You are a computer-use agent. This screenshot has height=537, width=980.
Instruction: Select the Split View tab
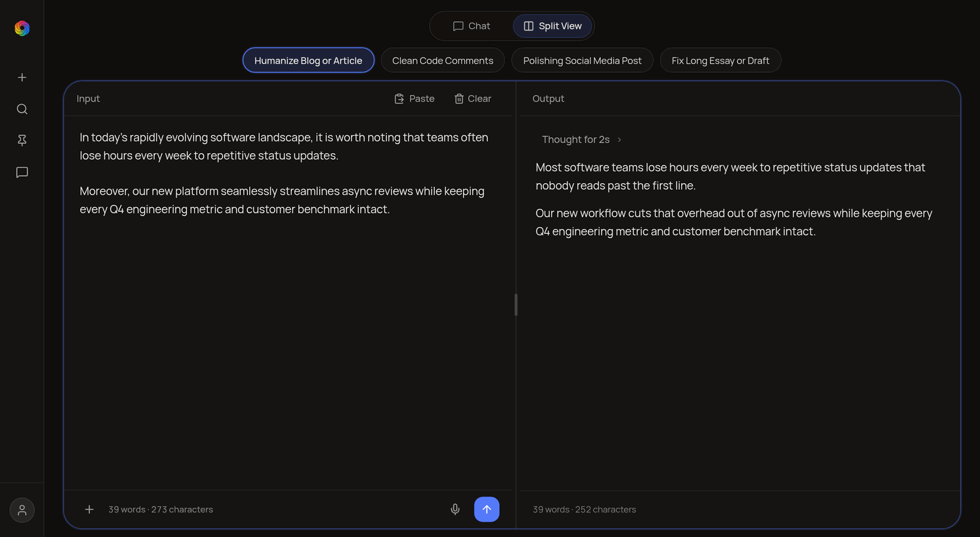pos(552,26)
